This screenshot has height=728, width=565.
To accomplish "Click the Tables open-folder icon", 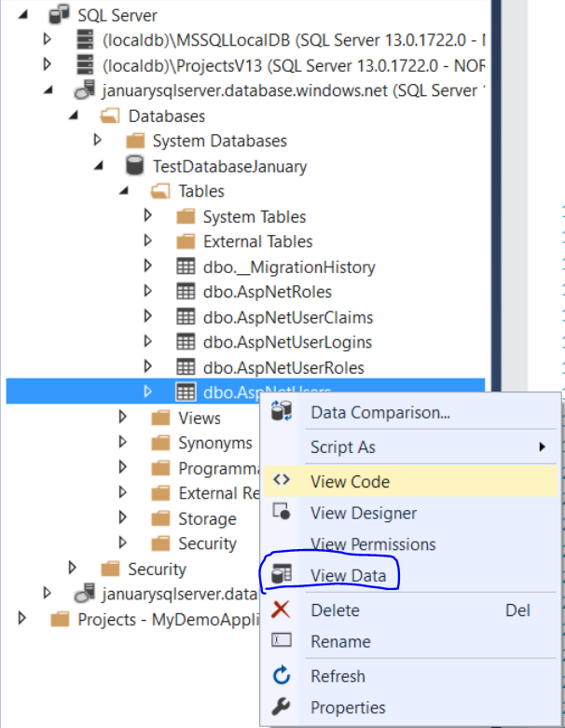I will click(x=160, y=191).
